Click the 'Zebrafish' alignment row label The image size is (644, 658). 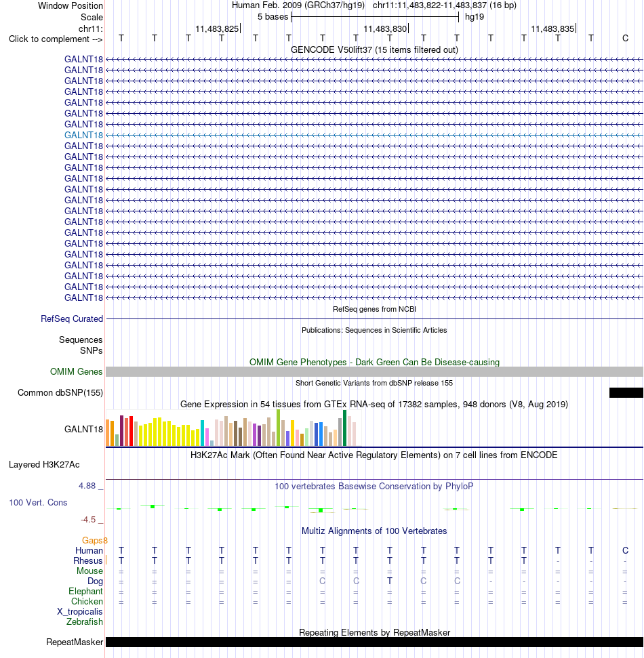[84, 622]
